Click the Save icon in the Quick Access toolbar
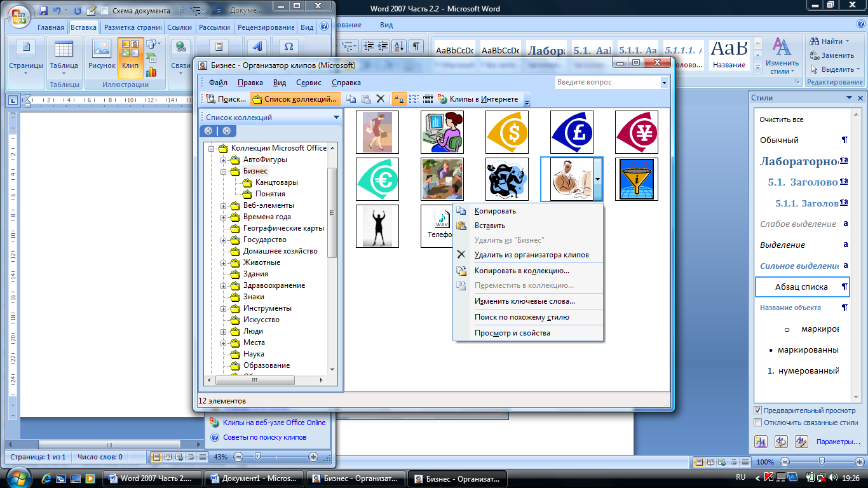 pyautogui.click(x=43, y=11)
